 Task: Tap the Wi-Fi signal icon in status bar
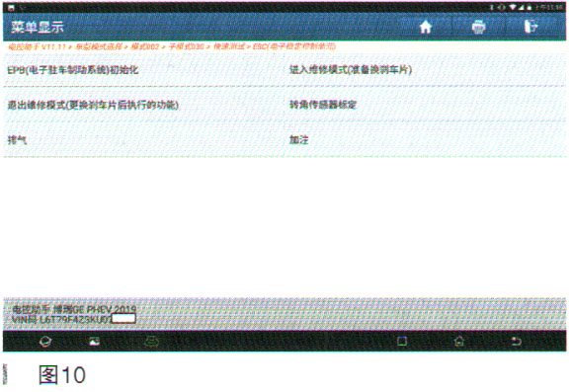pos(513,7)
